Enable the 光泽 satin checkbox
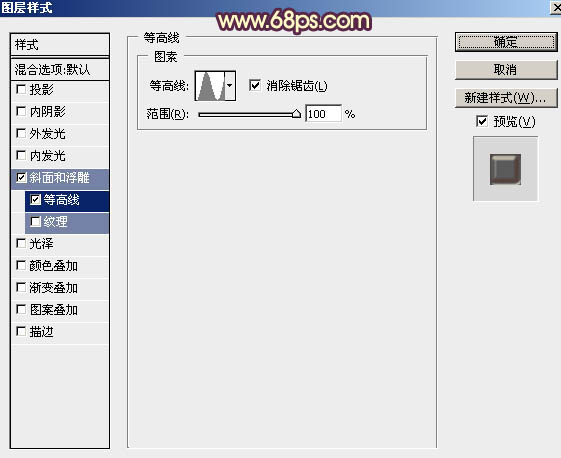This screenshot has height=458, width=561. [21, 243]
